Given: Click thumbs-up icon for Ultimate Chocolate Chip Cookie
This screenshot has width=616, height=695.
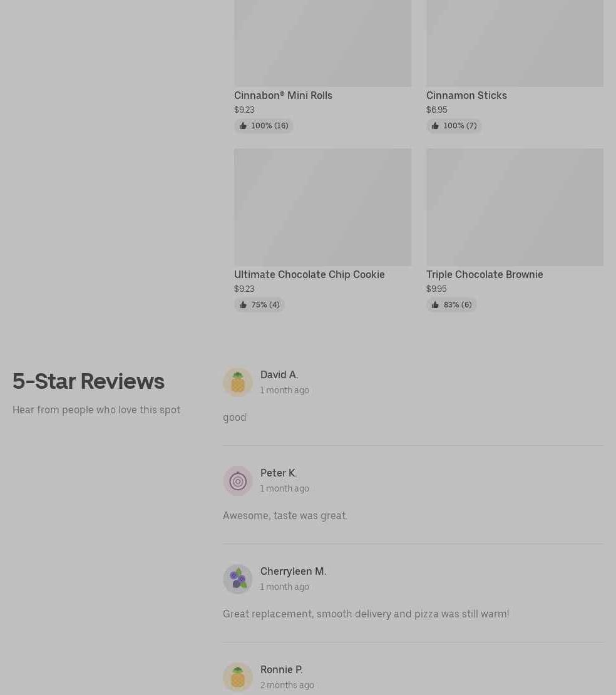Looking at the screenshot, I should tap(243, 305).
